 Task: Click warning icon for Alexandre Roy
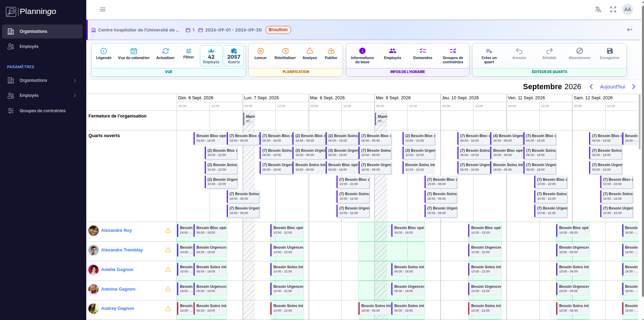(168, 230)
